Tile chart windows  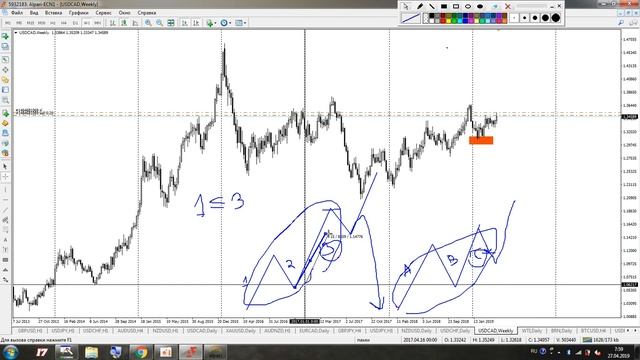coord(171,23)
